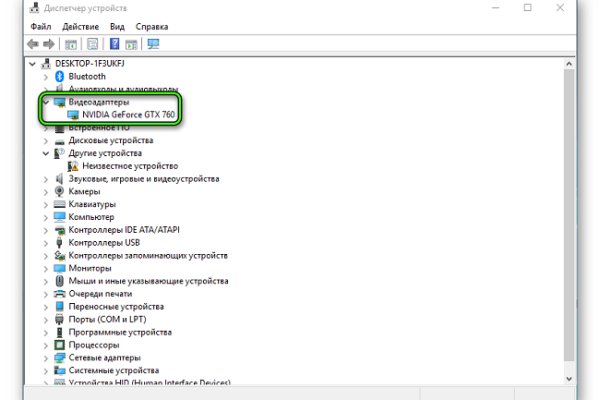Collapse the Видеоадаптеры category arrow
Screen dimensions: 600x400
46,102
